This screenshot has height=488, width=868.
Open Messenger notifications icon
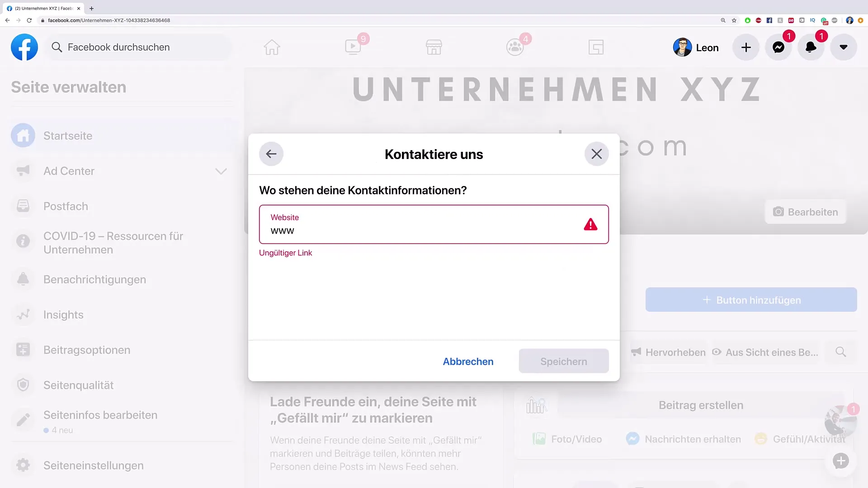[778, 47]
